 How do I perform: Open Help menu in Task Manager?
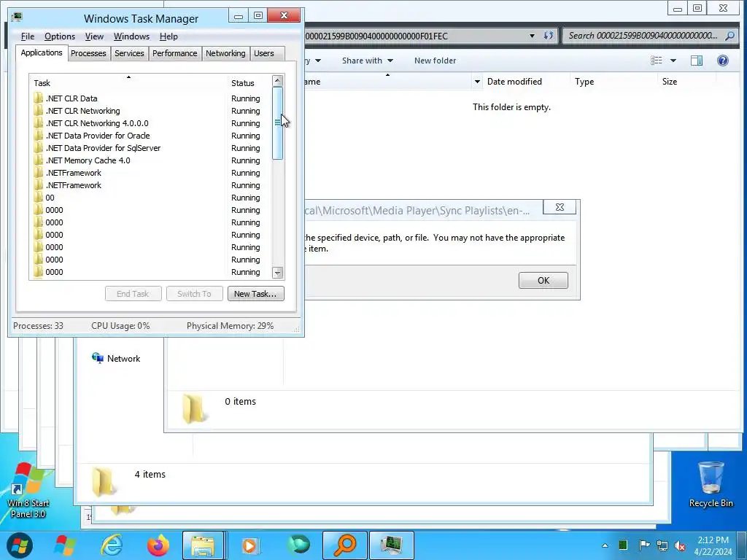point(169,36)
